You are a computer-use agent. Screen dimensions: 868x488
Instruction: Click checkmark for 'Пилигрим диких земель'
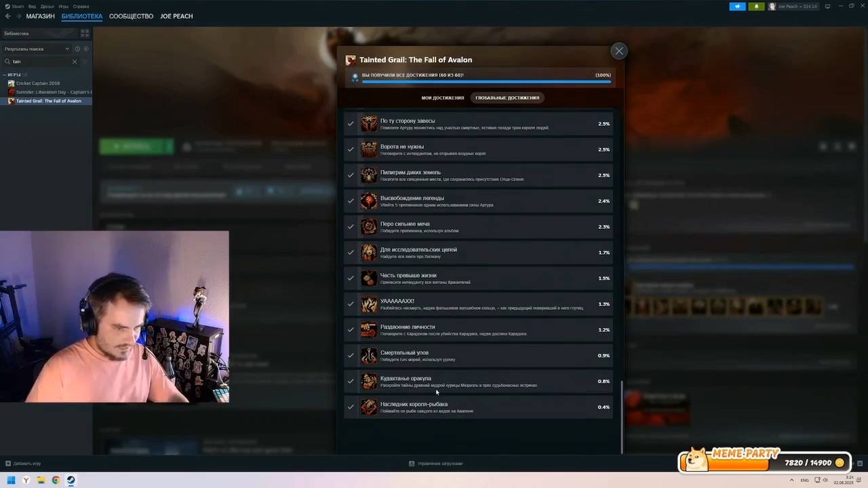tap(351, 175)
